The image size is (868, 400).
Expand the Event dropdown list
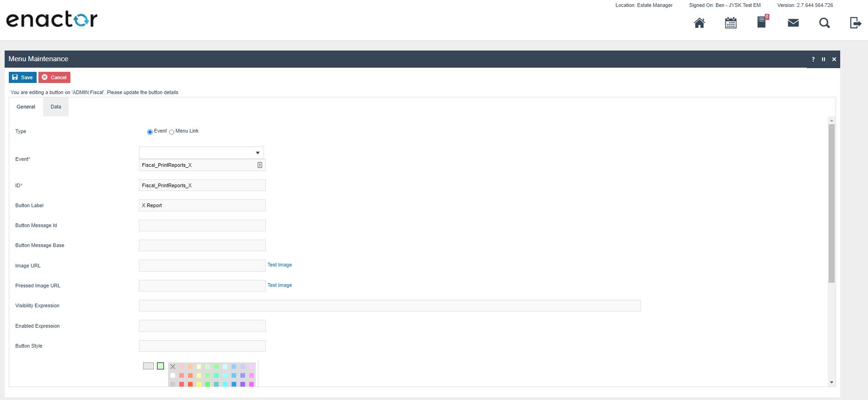point(258,153)
